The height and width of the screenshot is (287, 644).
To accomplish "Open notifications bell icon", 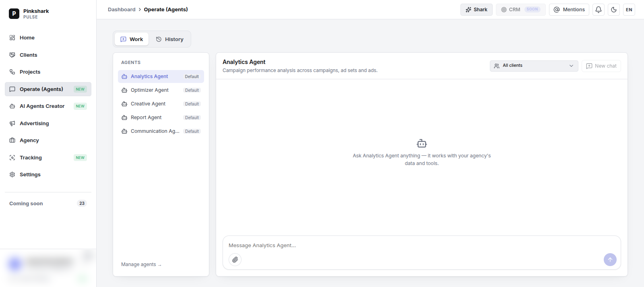I will coord(599,10).
